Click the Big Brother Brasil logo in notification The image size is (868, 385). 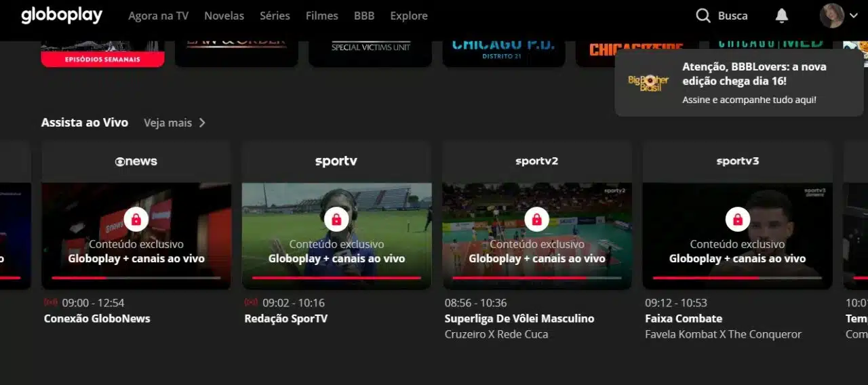click(648, 83)
